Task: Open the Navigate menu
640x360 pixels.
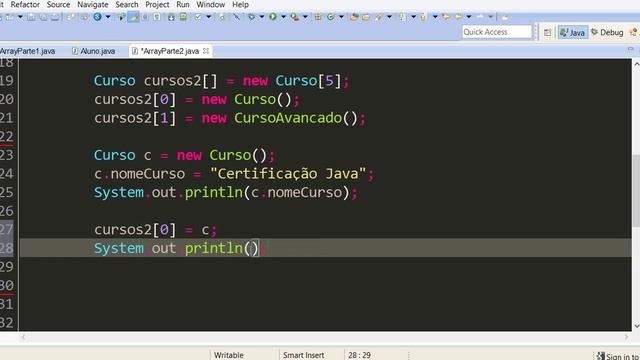Action: click(x=93, y=4)
